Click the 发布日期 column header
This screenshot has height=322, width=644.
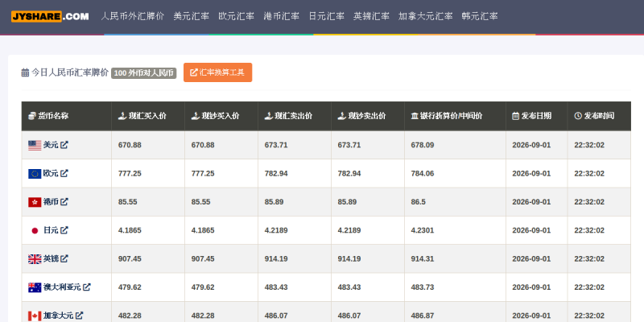pos(537,116)
